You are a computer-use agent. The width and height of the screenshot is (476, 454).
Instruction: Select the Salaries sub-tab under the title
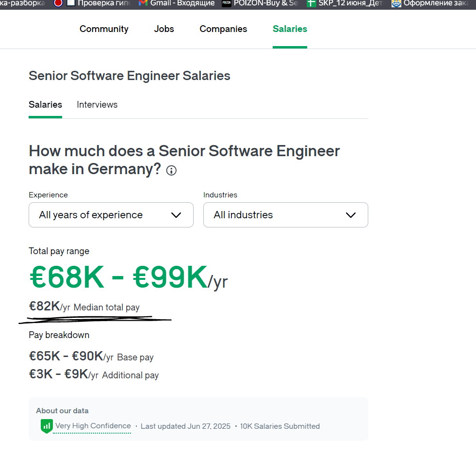[x=45, y=105]
